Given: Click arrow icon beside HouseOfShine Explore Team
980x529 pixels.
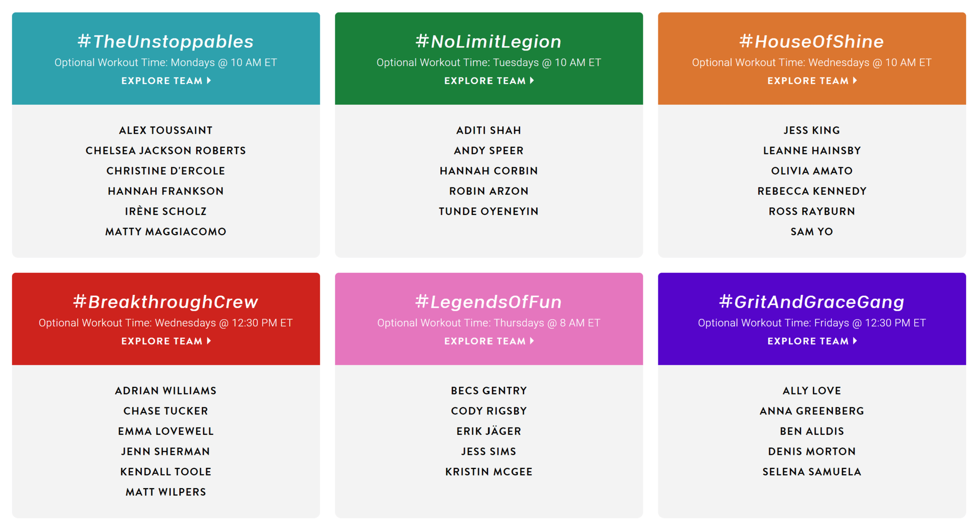Looking at the screenshot, I should (855, 81).
